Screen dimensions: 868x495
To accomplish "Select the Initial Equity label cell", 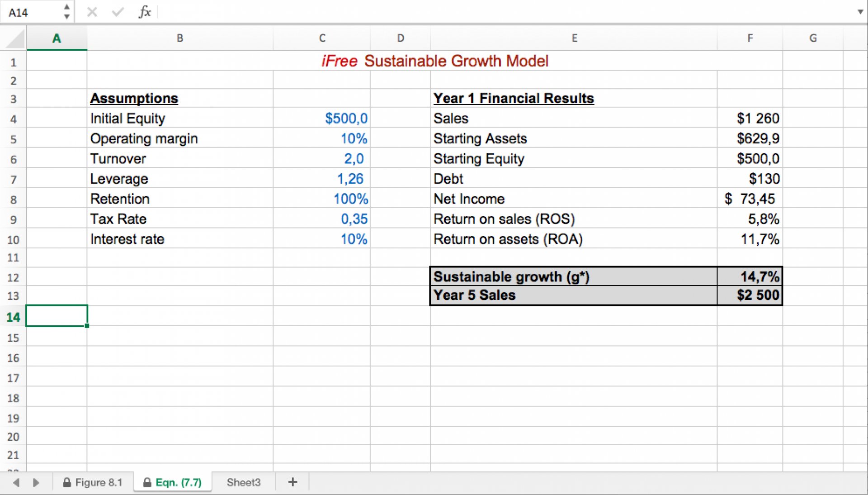I will (x=180, y=118).
